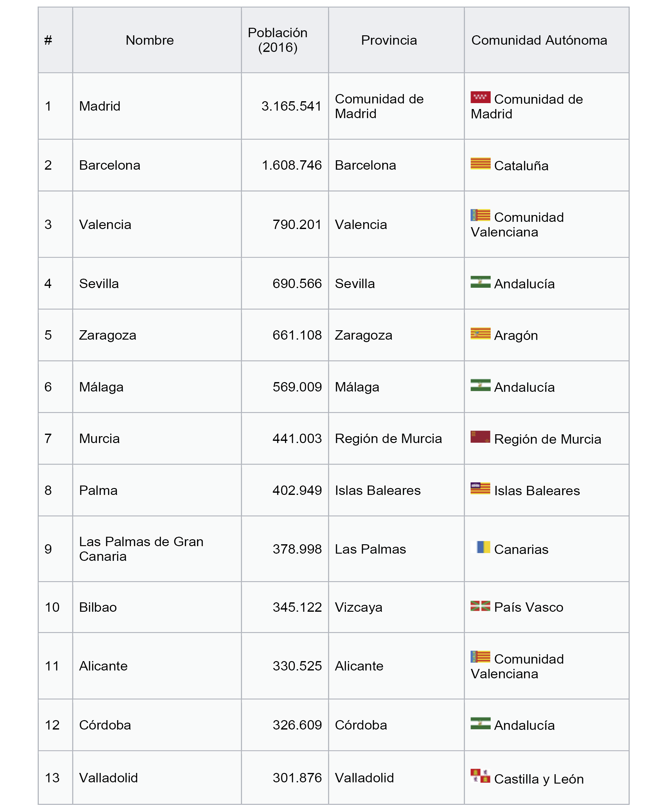The image size is (664, 812).
Task: Click the Región de Murcia flag icon
Action: 480,436
